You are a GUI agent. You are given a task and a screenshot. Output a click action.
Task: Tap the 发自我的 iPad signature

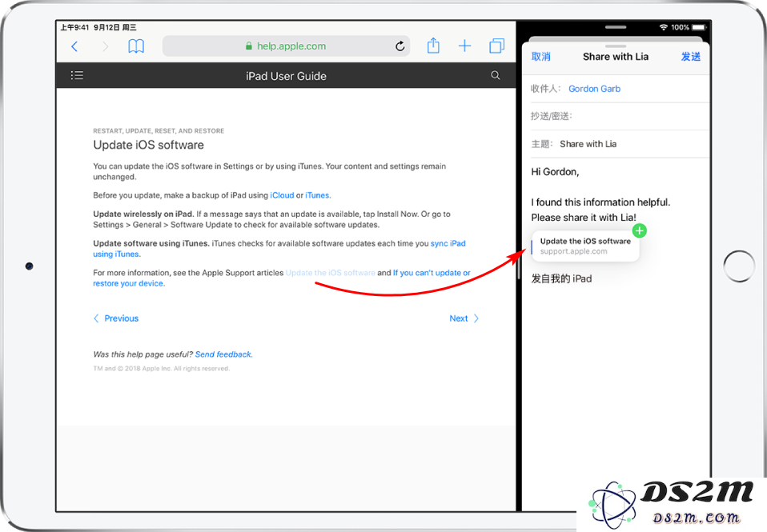(561, 278)
